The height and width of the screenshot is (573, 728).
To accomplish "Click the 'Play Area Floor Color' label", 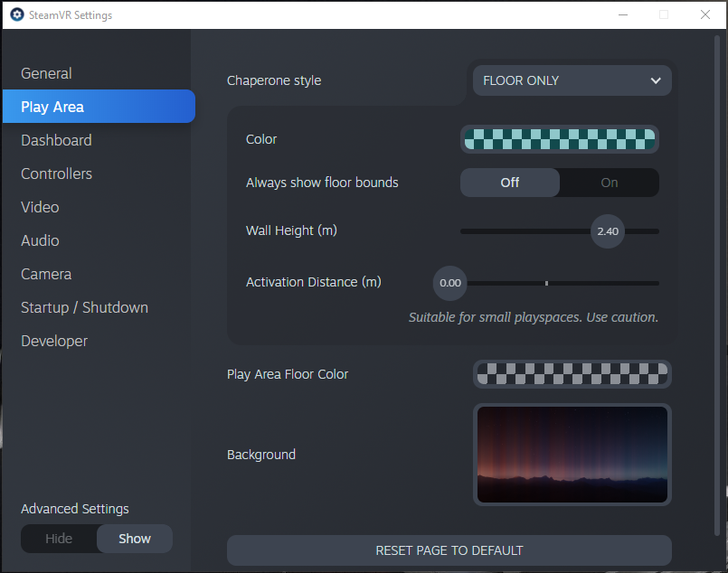I will (288, 374).
